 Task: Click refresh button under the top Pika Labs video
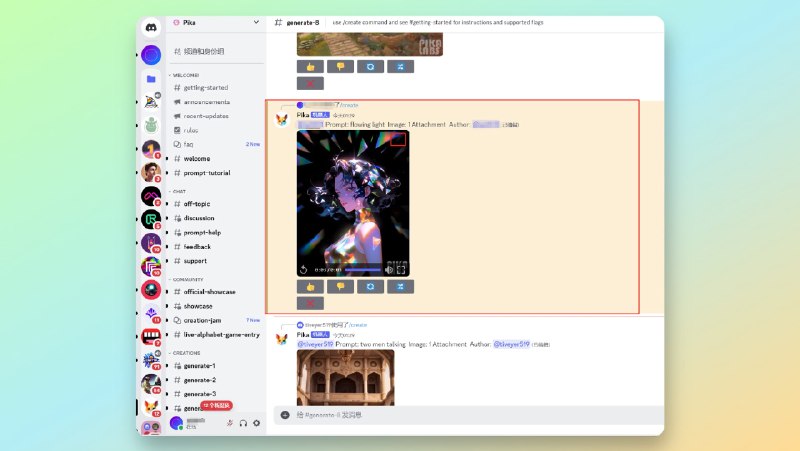coord(370,67)
